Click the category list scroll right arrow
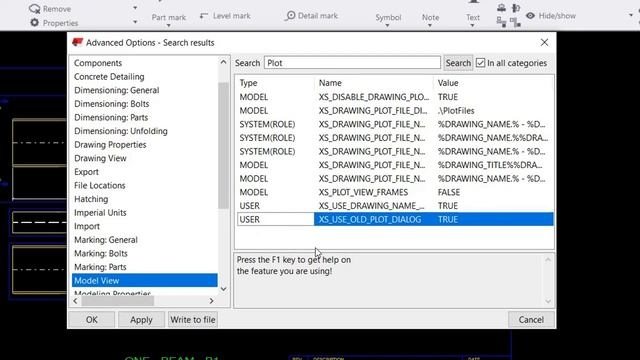640x360 pixels. [211, 301]
